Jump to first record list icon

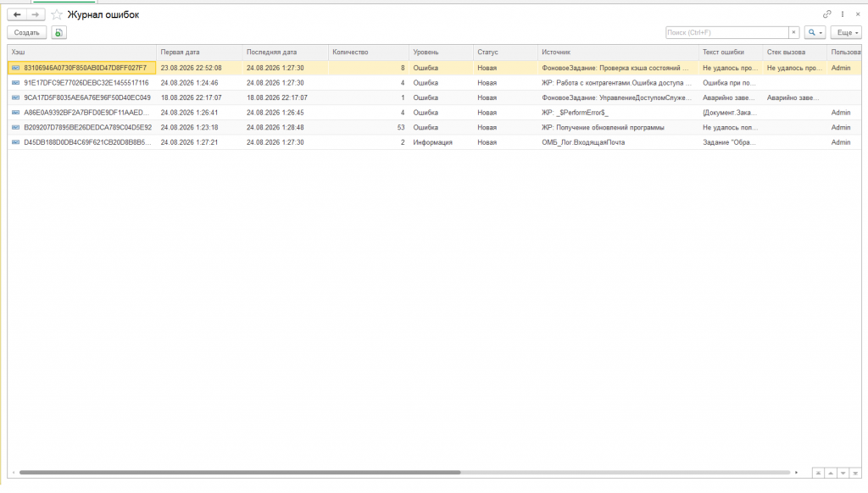pyautogui.click(x=818, y=474)
